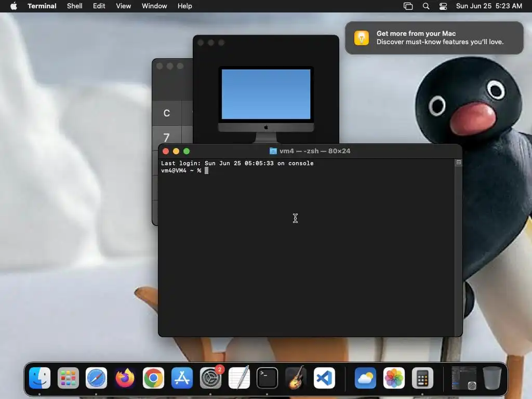Open Finder from the Dock
Image resolution: width=532 pixels, height=399 pixels.
(x=39, y=378)
